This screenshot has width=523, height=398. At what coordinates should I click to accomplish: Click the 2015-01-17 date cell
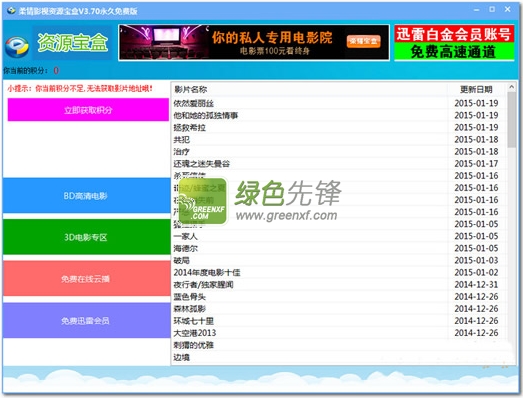[x=476, y=163]
